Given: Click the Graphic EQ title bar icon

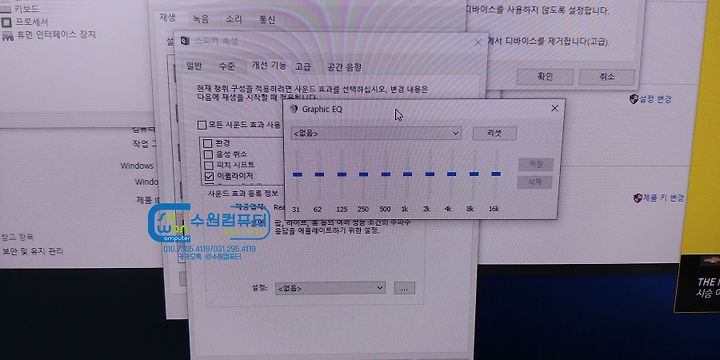Looking at the screenshot, I should click(294, 109).
